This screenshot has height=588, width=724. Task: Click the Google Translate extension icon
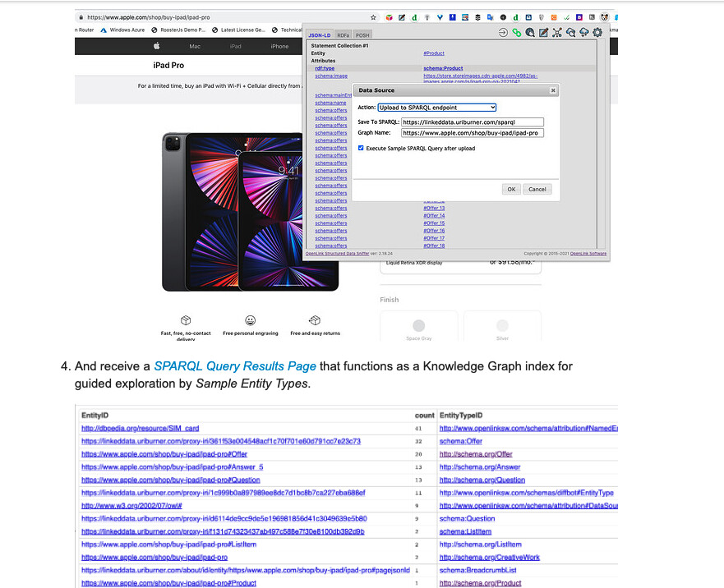(x=491, y=17)
